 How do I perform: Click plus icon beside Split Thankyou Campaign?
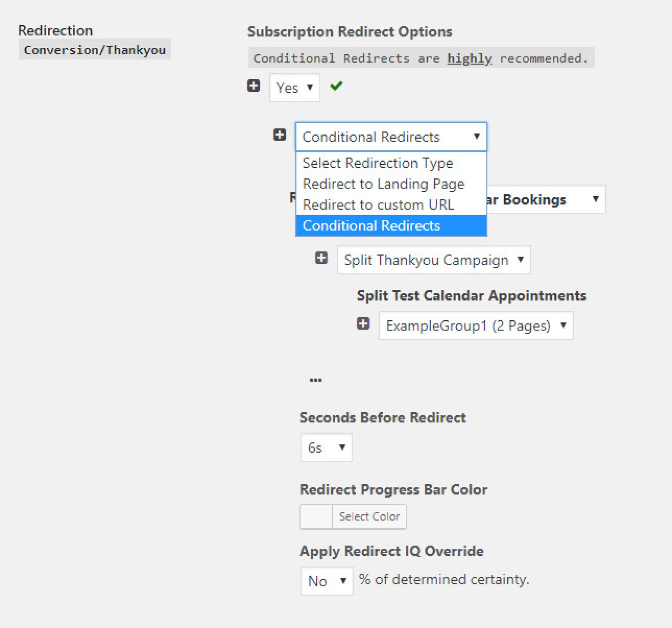click(x=321, y=258)
